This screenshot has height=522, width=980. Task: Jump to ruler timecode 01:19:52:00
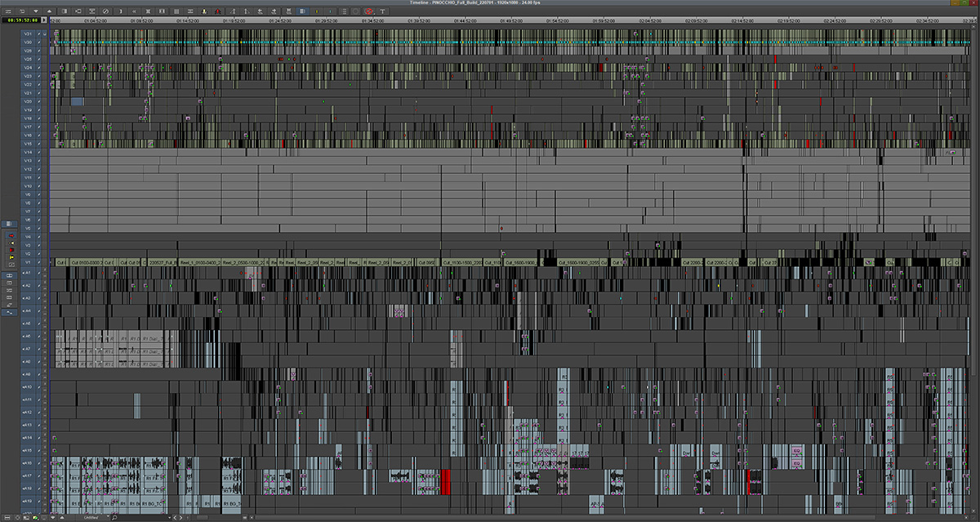(x=233, y=20)
